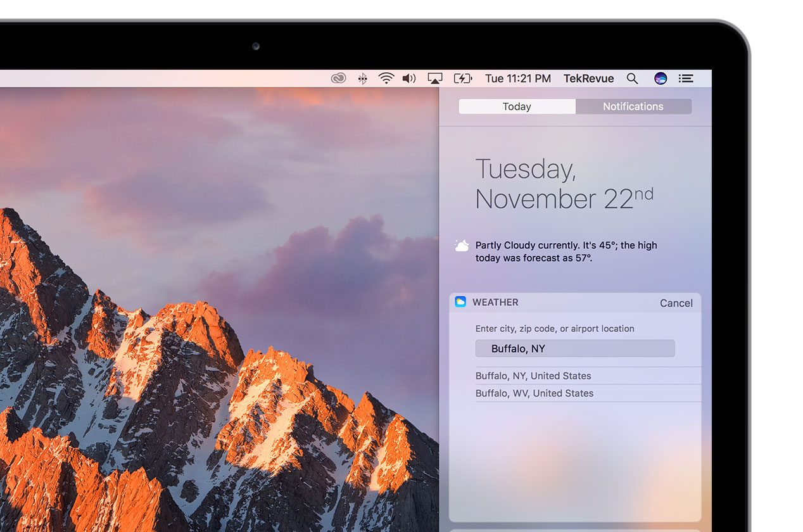This screenshot has height=532, width=803.
Task: Switch to the Notifications tab
Action: coord(633,106)
